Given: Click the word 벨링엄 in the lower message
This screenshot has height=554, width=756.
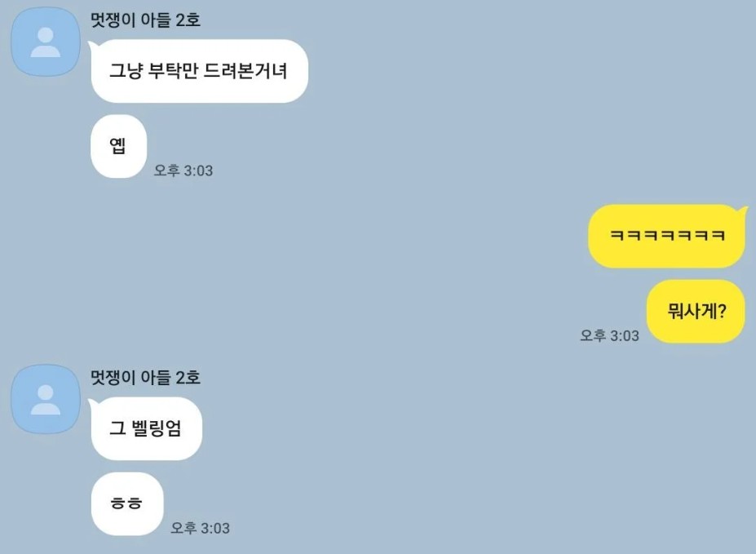Looking at the screenshot, I should point(157,428).
